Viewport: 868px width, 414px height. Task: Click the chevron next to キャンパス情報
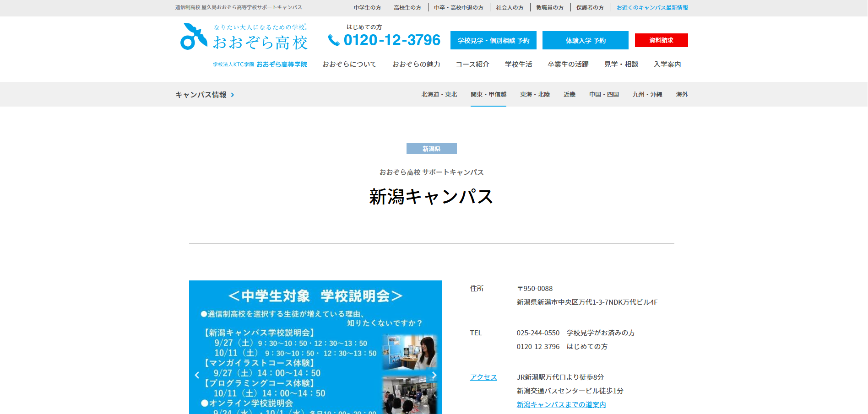[233, 95]
